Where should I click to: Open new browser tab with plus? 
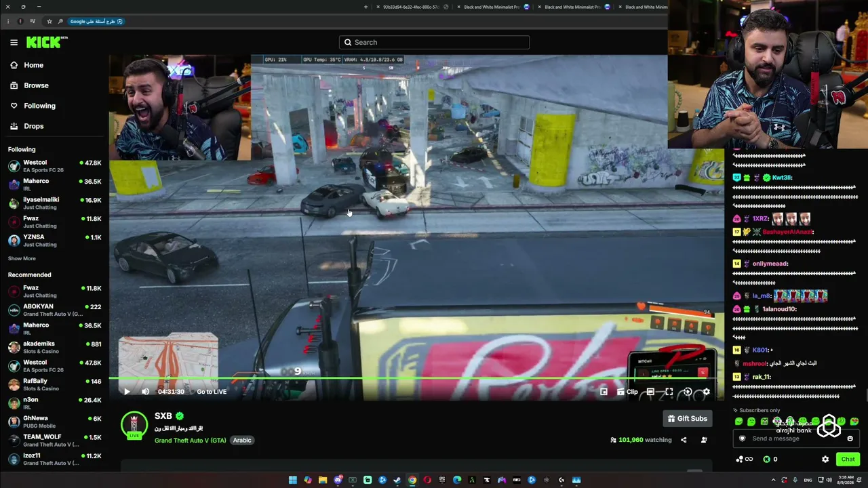(366, 7)
